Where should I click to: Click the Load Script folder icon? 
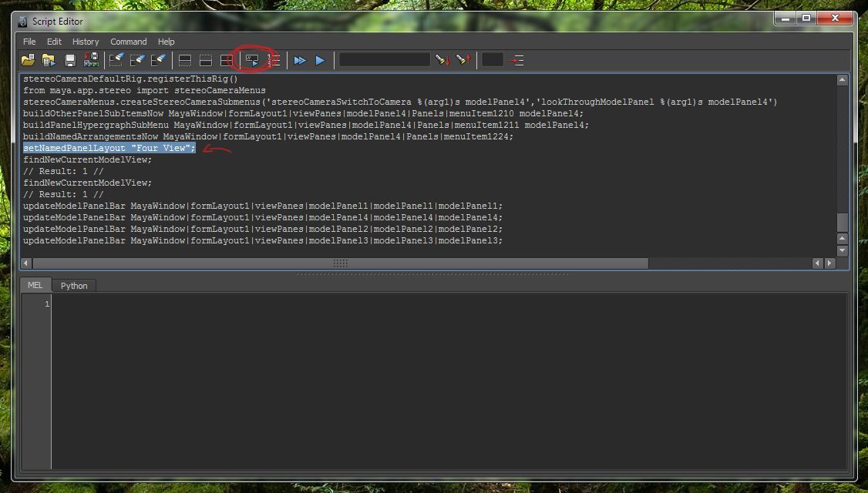[28, 60]
